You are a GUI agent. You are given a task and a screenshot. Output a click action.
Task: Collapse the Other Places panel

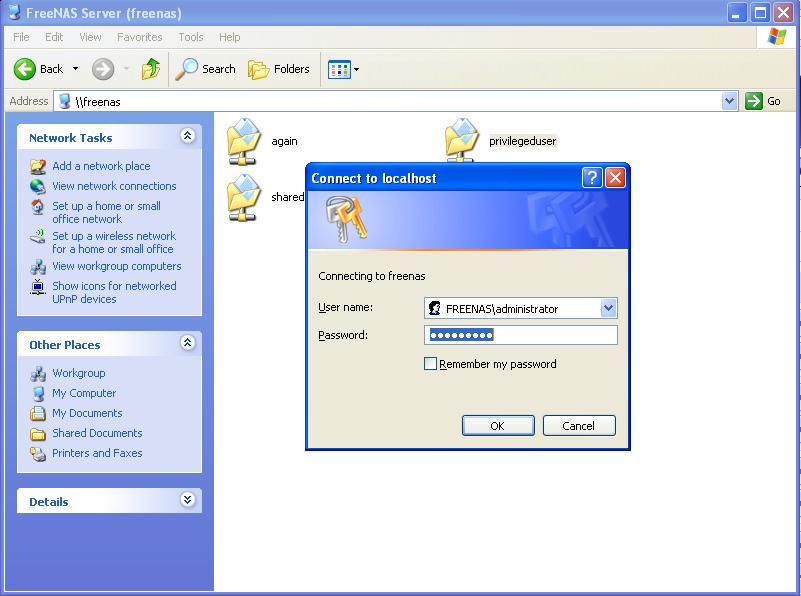(x=187, y=343)
